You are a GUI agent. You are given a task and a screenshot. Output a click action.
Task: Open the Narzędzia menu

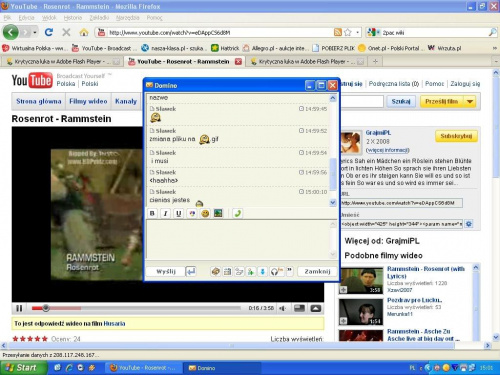coord(128,18)
